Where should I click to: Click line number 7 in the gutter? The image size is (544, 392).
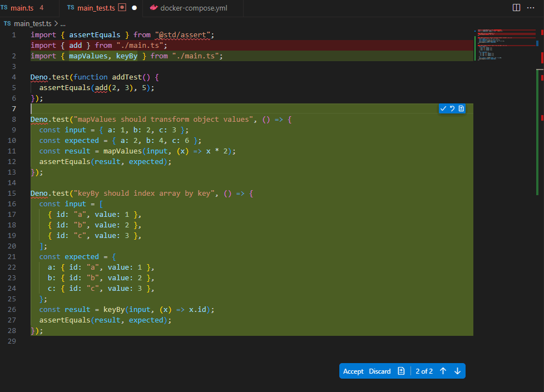coord(14,108)
